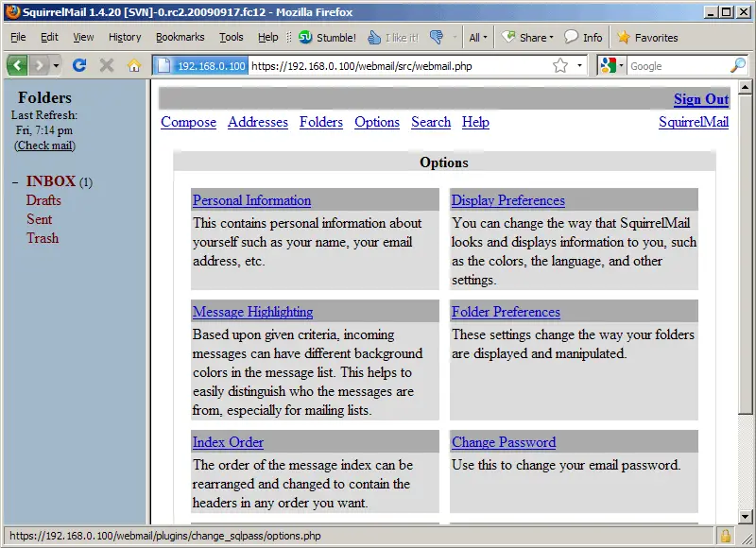The width and height of the screenshot is (756, 548).
Task: Open the Drafts folder
Action: click(43, 200)
